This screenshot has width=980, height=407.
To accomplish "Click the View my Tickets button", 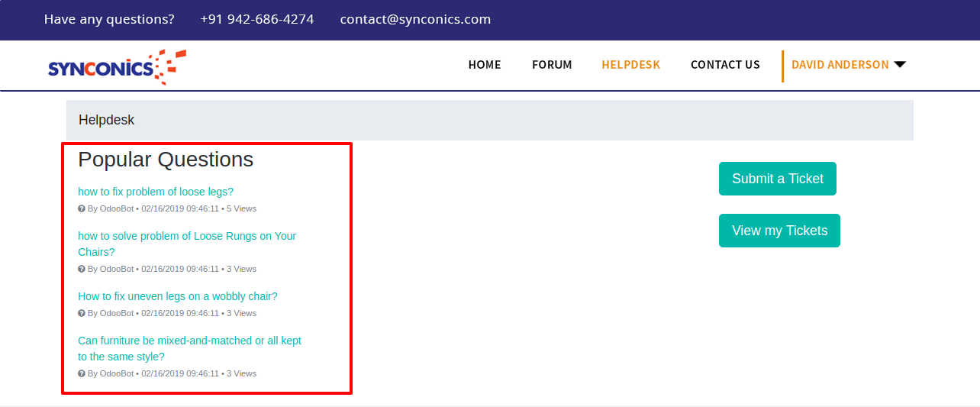I will [779, 231].
